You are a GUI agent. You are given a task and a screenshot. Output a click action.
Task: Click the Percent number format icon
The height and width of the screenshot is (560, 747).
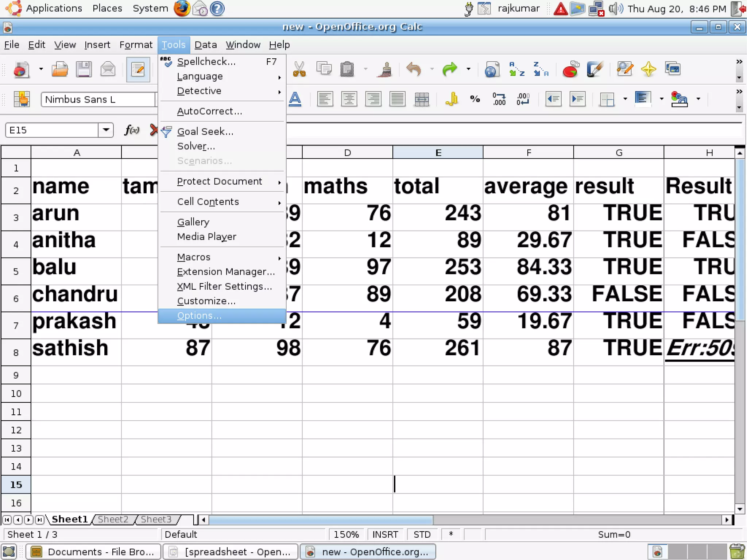tap(475, 99)
